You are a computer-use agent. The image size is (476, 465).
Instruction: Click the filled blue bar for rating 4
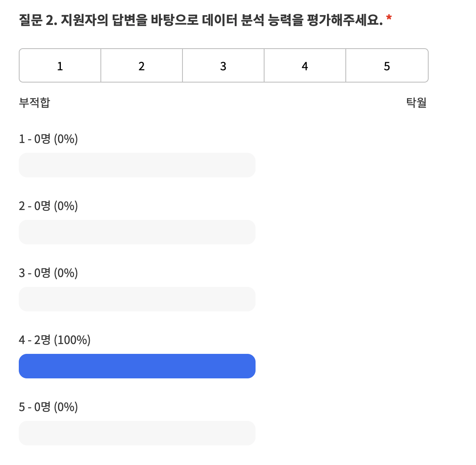pyautogui.click(x=137, y=366)
